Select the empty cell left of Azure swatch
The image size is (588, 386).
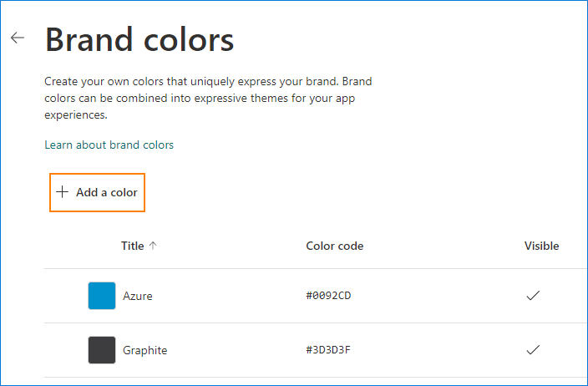(66, 296)
